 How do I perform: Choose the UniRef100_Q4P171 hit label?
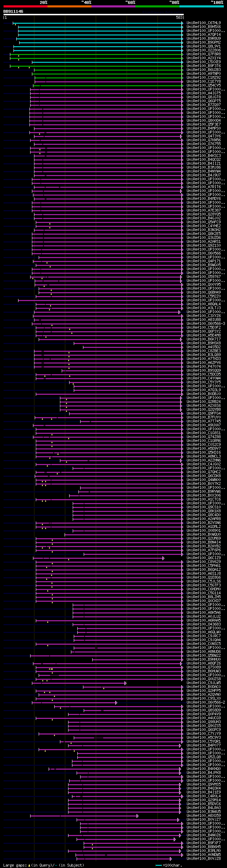pyautogui.click(x=204, y=261)
